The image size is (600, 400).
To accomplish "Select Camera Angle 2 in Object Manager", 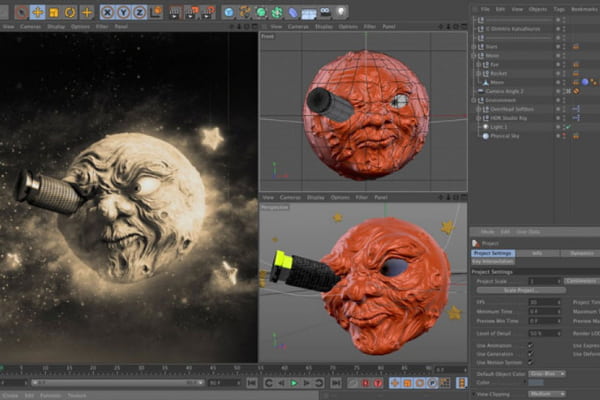I will (x=504, y=91).
